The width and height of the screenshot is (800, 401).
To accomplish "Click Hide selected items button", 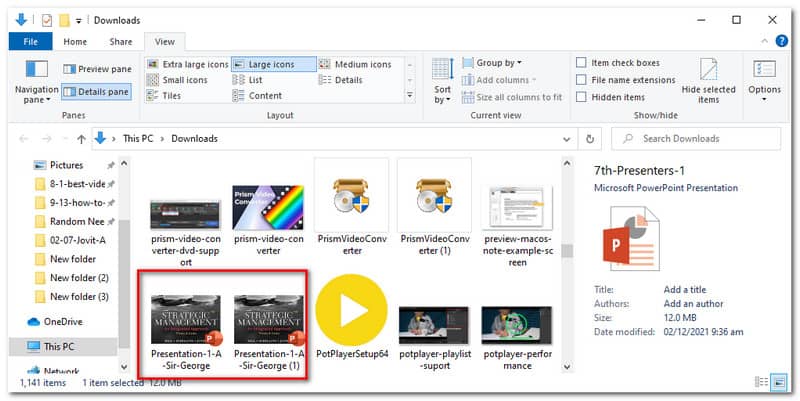I will click(x=708, y=82).
